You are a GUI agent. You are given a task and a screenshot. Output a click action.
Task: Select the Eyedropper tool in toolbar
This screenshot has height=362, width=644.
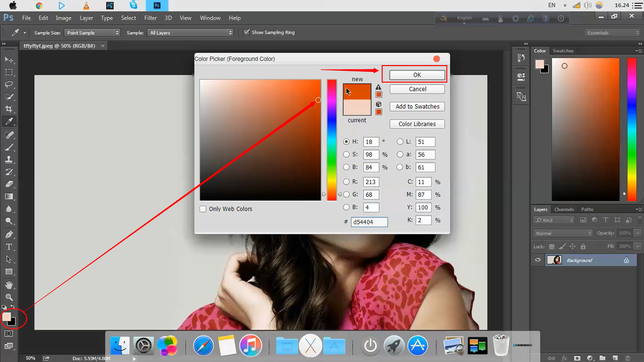tap(9, 122)
